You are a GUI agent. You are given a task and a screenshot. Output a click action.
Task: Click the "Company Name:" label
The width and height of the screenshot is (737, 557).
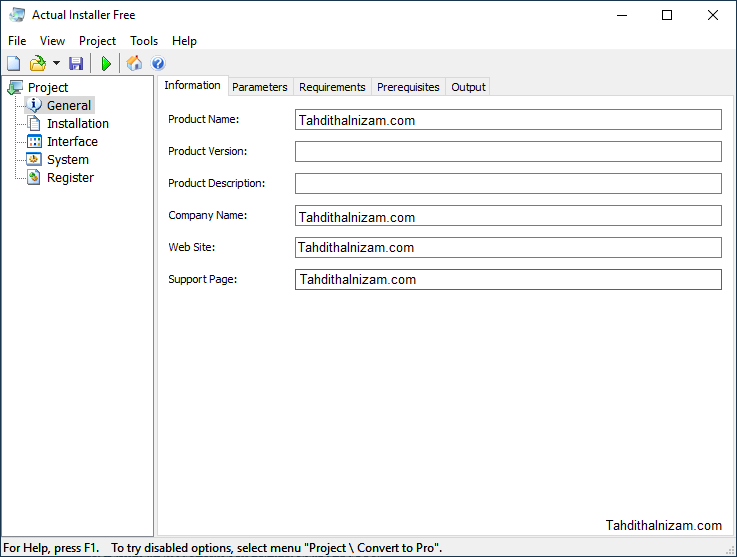click(x=208, y=215)
